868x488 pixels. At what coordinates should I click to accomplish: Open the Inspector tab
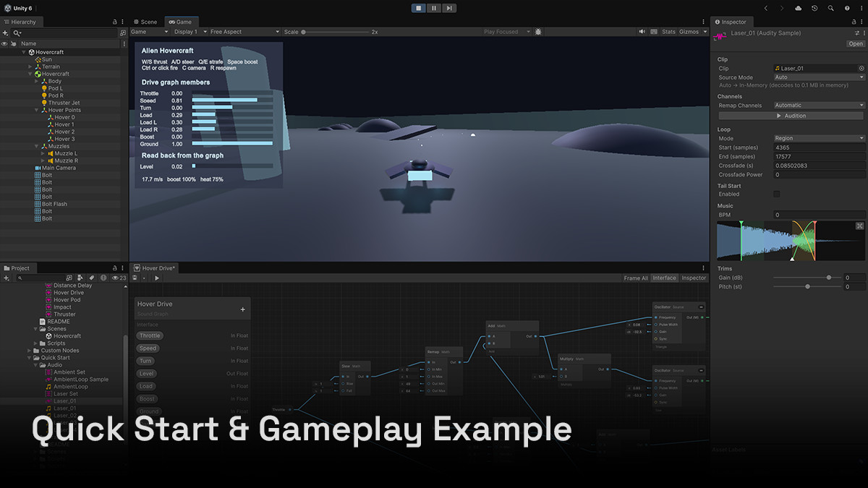pos(731,22)
